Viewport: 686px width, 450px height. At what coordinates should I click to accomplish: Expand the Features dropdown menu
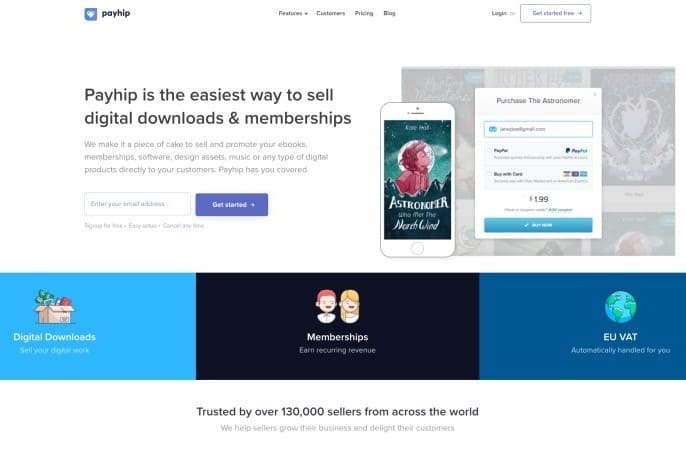coord(293,14)
